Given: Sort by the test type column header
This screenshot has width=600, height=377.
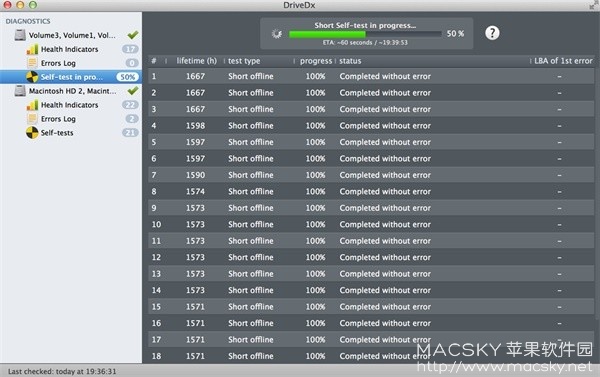Looking at the screenshot, I should [x=244, y=61].
